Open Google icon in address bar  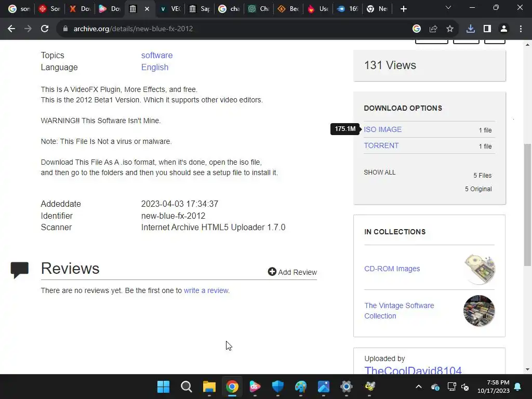417,29
